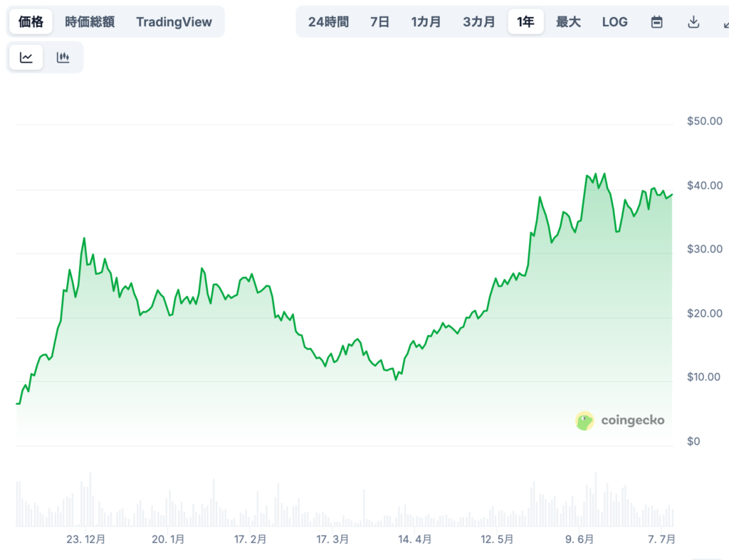Set the time range to 24時間
The image size is (729, 560).
[328, 22]
